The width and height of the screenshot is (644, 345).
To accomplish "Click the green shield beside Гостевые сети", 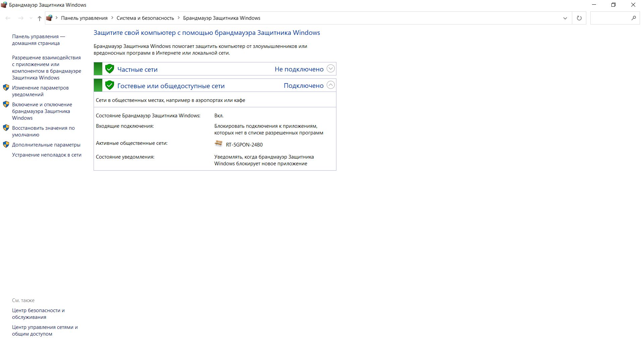I will (x=110, y=85).
